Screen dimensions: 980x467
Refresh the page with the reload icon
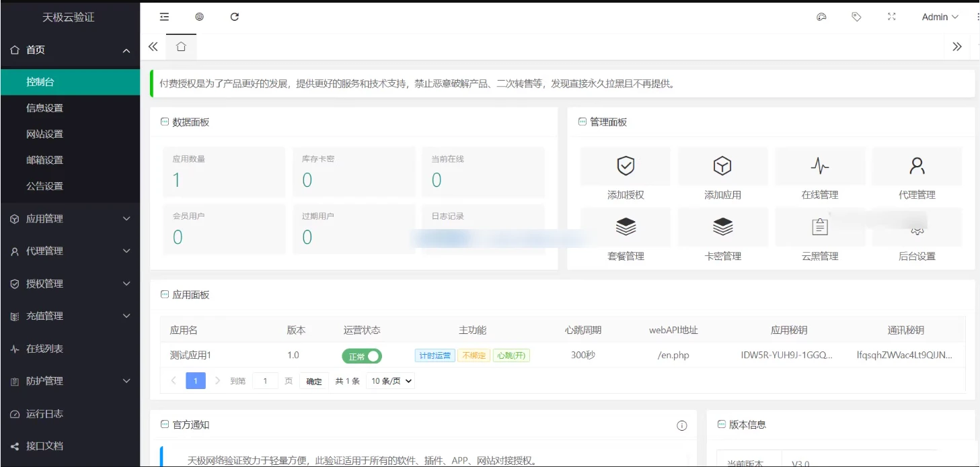pos(234,17)
